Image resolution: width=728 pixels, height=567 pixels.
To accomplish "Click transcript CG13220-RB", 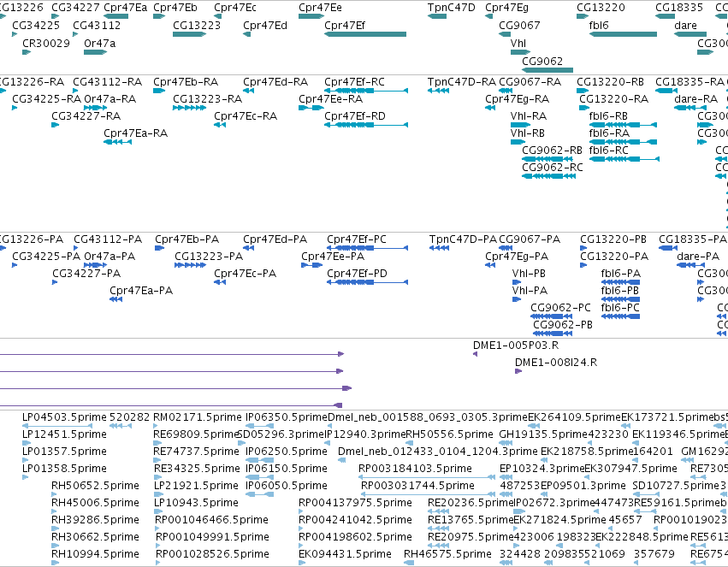I will coord(583,91).
